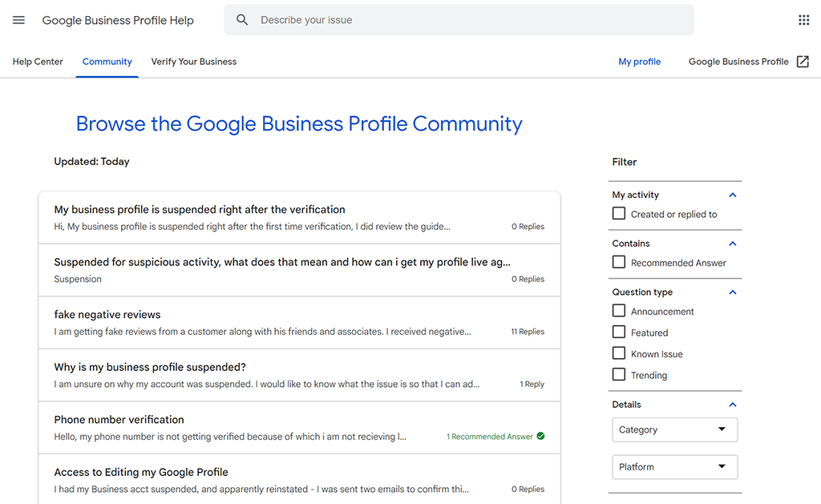This screenshot has width=821, height=504.
Task: Check the Announcement question type
Action: (x=619, y=311)
